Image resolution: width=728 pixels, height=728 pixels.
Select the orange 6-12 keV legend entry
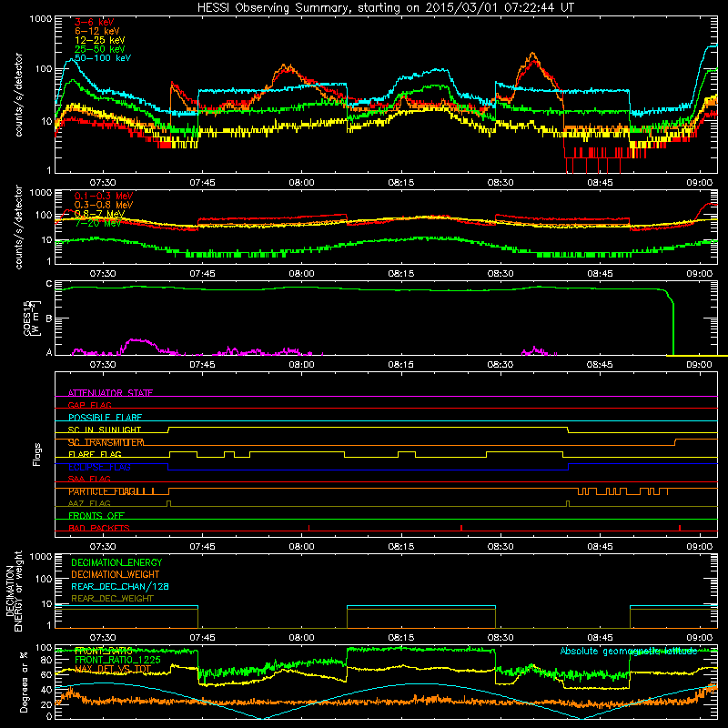coord(97,31)
